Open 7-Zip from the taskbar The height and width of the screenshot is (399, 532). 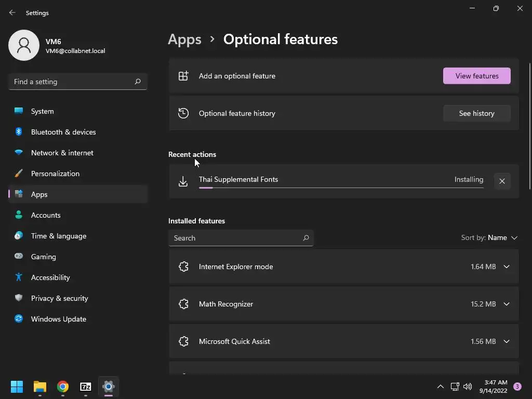(x=86, y=387)
